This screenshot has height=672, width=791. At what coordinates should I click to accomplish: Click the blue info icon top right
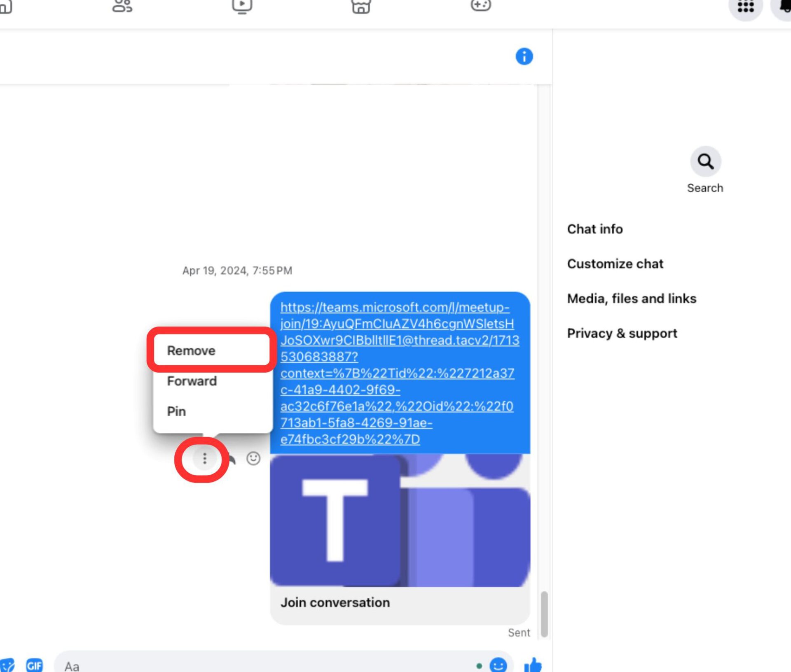coord(524,56)
